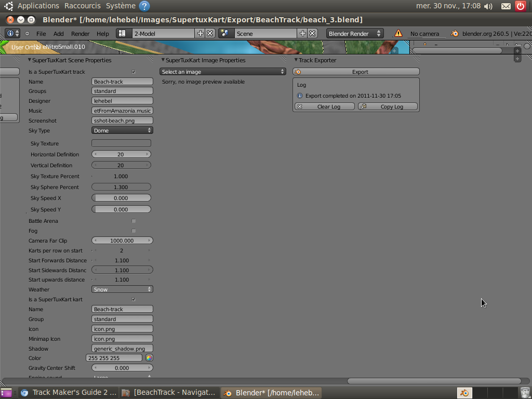Open the Sky Type dropdown
532x399 pixels.
click(x=122, y=130)
